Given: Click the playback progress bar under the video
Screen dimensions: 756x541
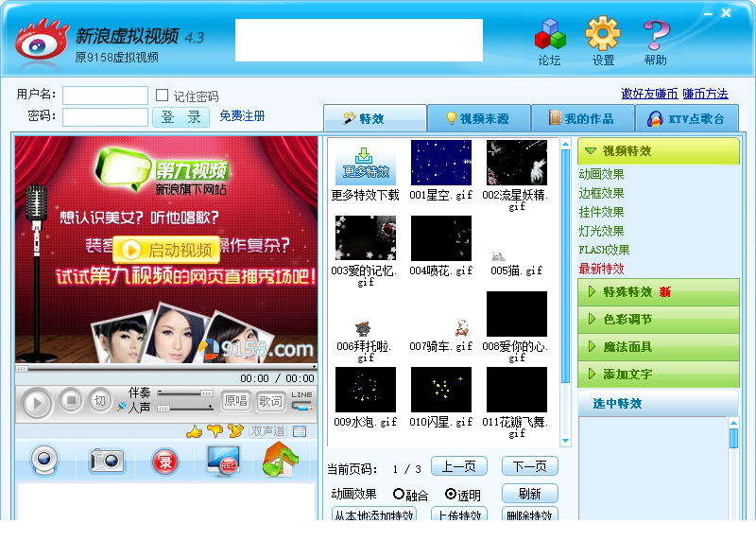Looking at the screenshot, I should [166, 368].
